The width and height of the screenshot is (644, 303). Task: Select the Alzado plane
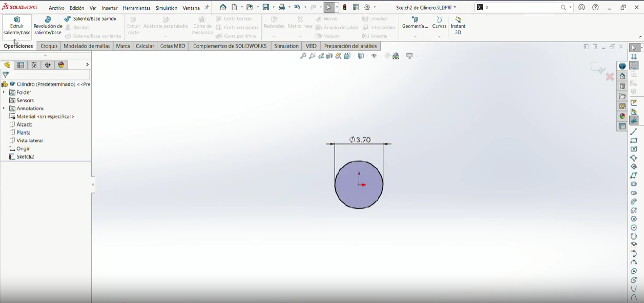point(21,124)
